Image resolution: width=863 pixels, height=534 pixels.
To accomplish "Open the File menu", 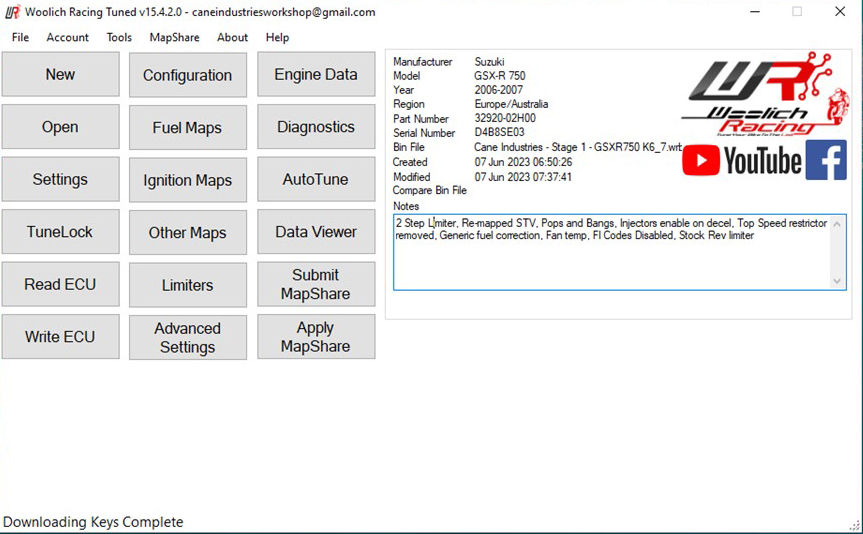I will coord(20,37).
